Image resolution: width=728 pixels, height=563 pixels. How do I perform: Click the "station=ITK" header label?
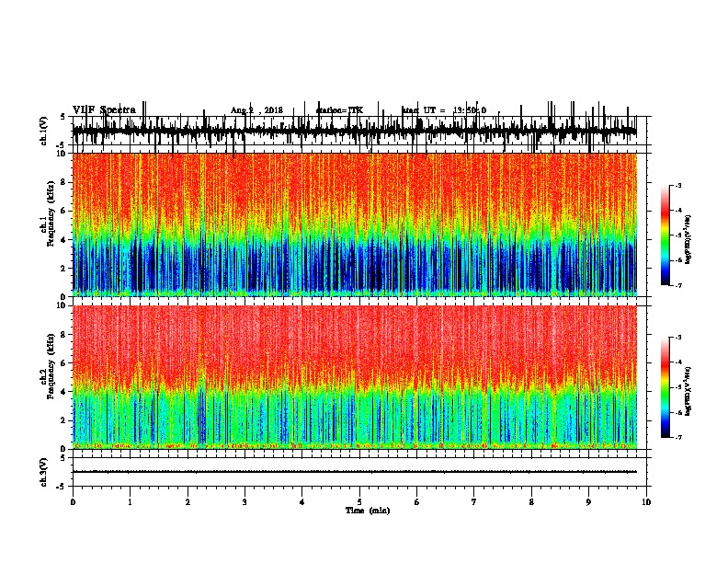[x=339, y=110]
